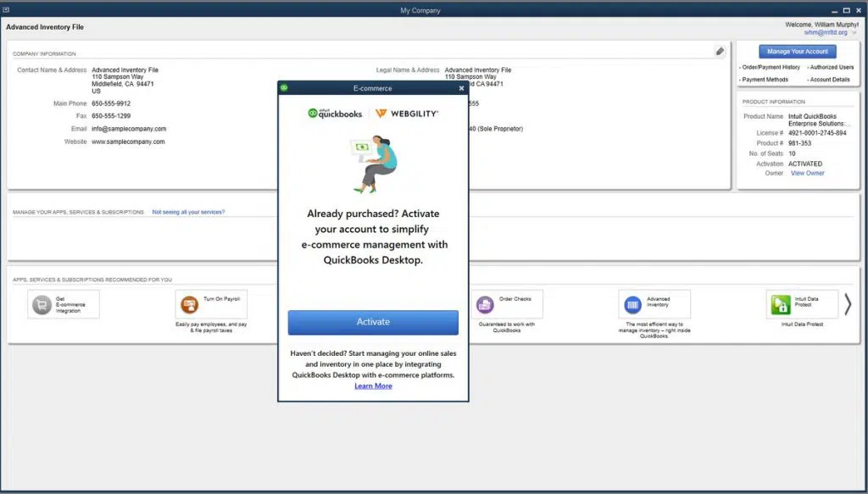Click the woman-at-computer illustration
868x494 pixels.
[x=373, y=164]
